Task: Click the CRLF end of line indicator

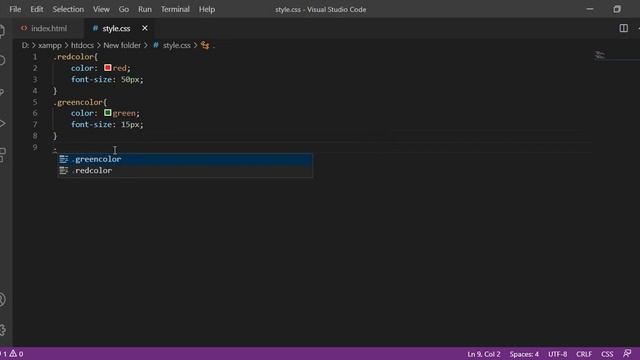Action: [584, 354]
